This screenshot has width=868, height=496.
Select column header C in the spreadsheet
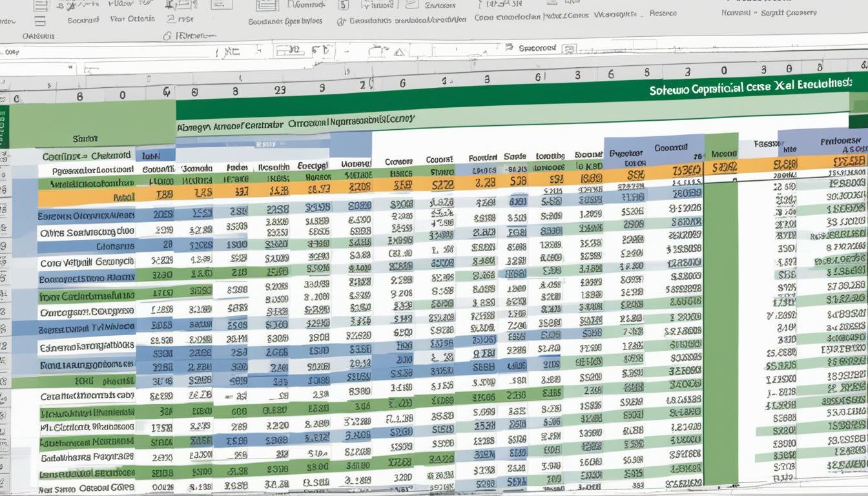[x=17, y=98]
